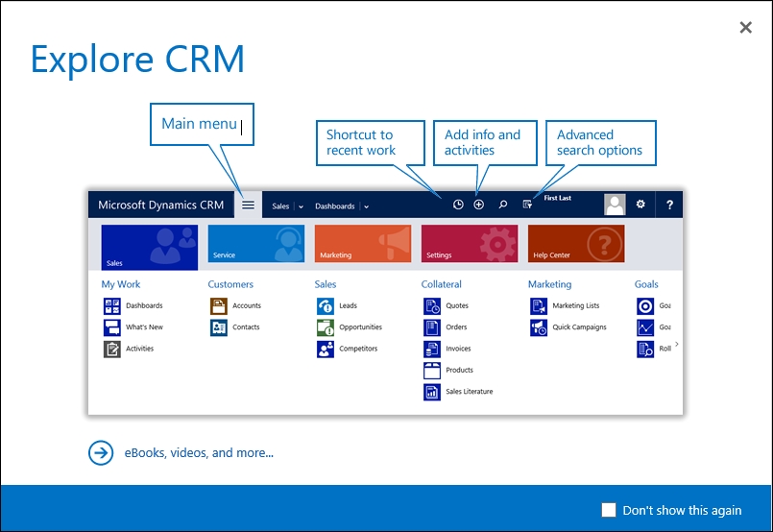Click the Contacts icon

tap(219, 327)
